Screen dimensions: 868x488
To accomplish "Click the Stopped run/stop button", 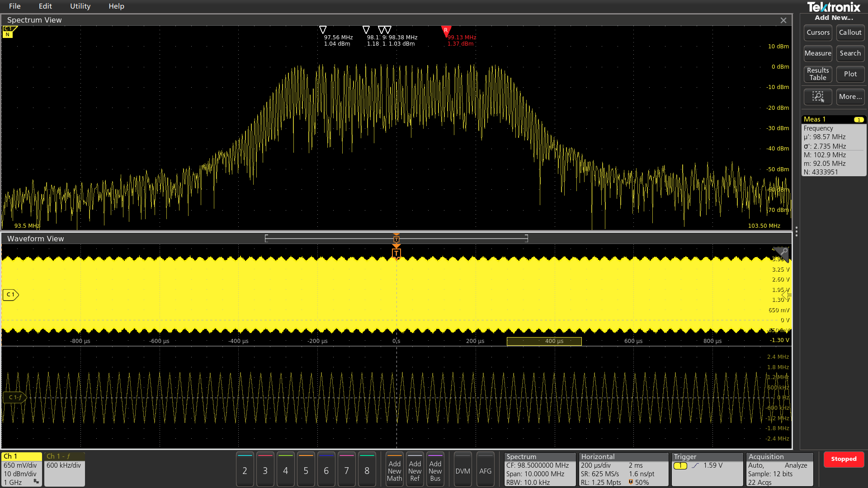I will click(844, 459).
